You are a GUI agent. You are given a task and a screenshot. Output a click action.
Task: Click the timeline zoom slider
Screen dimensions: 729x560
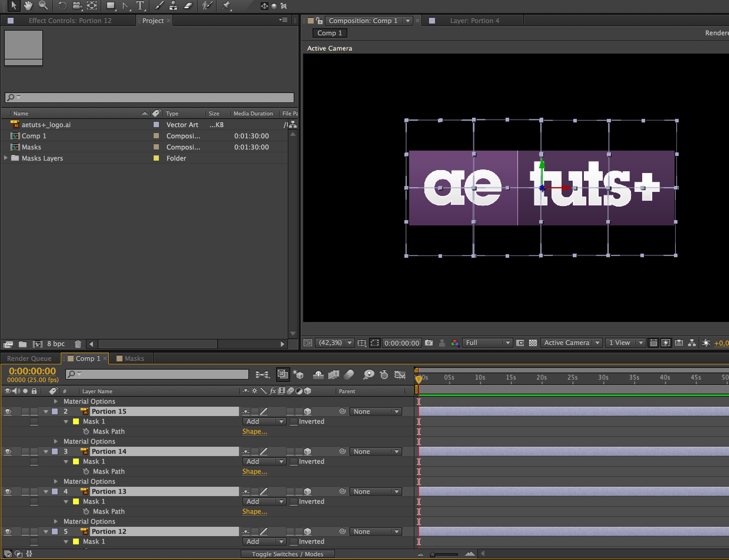point(445,554)
